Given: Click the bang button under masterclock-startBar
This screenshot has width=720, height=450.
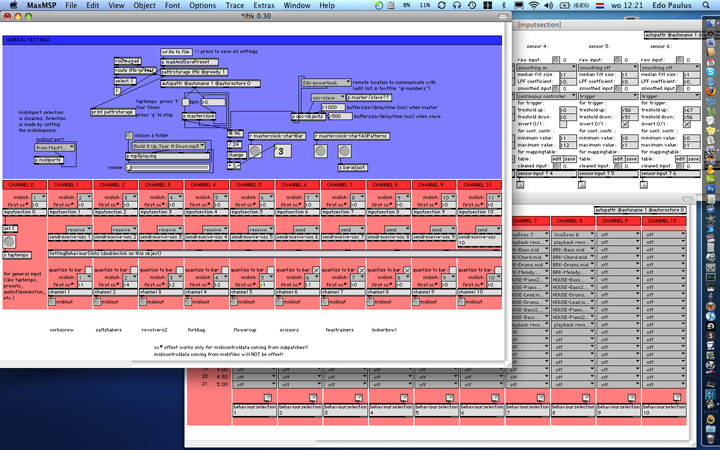Looking at the screenshot, I should (x=255, y=151).
